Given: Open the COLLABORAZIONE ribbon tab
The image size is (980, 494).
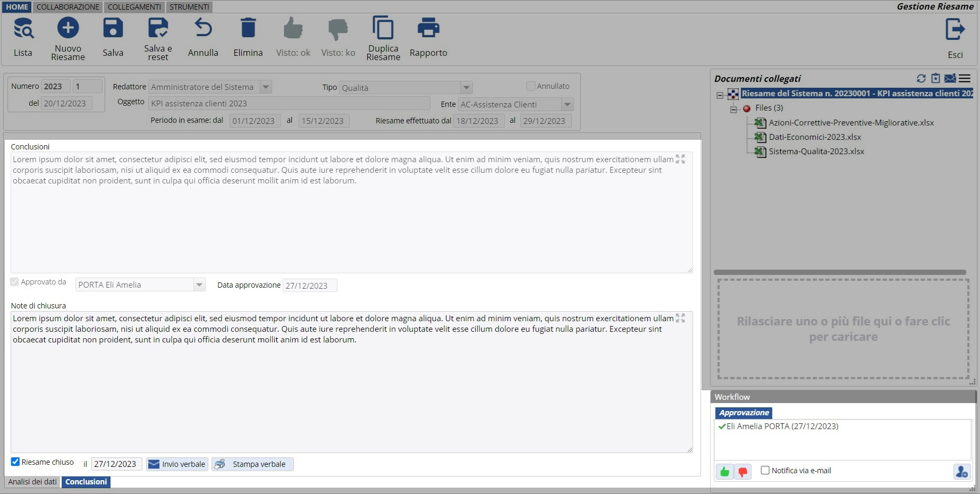Looking at the screenshot, I should point(67,7).
